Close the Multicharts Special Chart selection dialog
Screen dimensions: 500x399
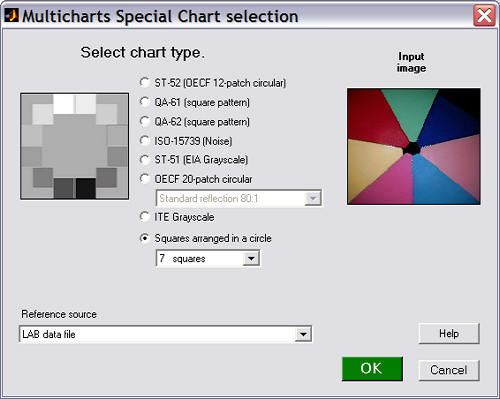484,15
